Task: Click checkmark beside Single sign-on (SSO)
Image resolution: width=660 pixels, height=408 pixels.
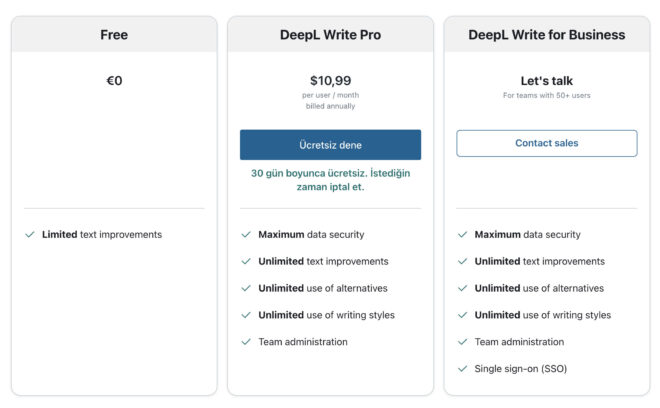Action: (x=462, y=369)
